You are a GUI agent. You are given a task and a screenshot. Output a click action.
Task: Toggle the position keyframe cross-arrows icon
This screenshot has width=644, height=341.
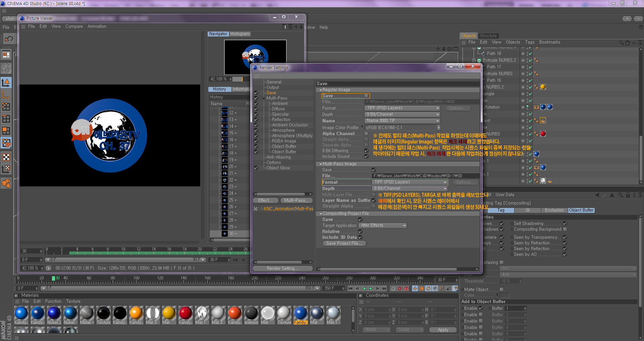(415, 288)
